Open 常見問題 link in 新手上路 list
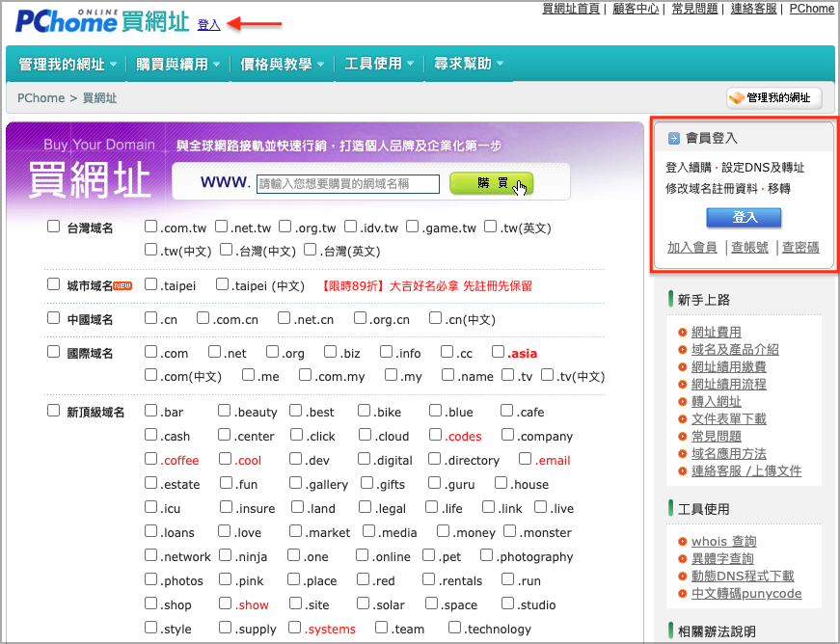This screenshot has width=840, height=644. point(717,437)
